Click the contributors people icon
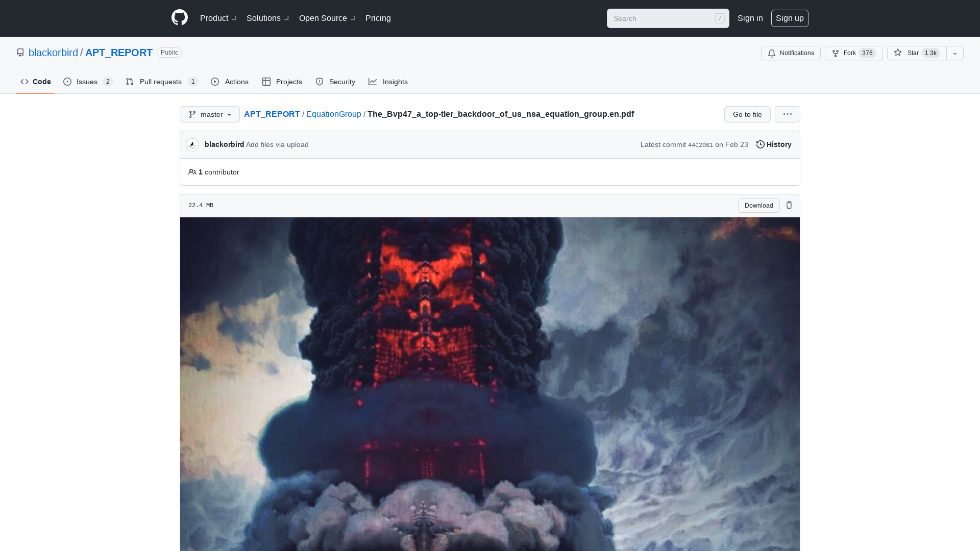This screenshot has height=551, width=980. click(x=192, y=172)
